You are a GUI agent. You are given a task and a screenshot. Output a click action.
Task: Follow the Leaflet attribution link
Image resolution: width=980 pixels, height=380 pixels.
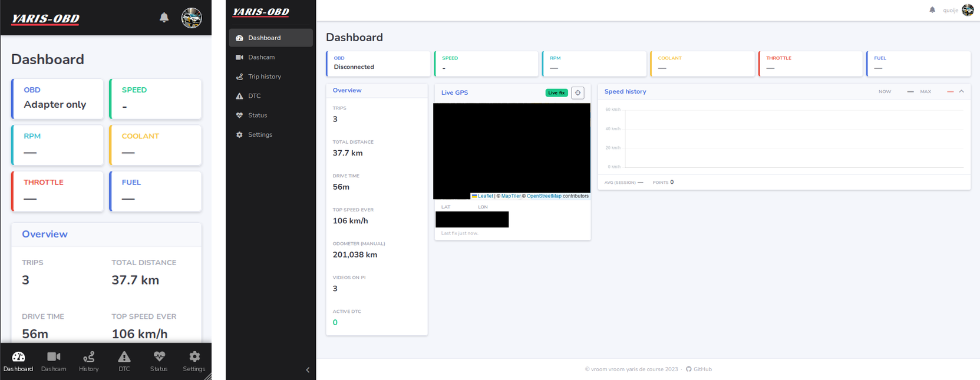tap(483, 196)
